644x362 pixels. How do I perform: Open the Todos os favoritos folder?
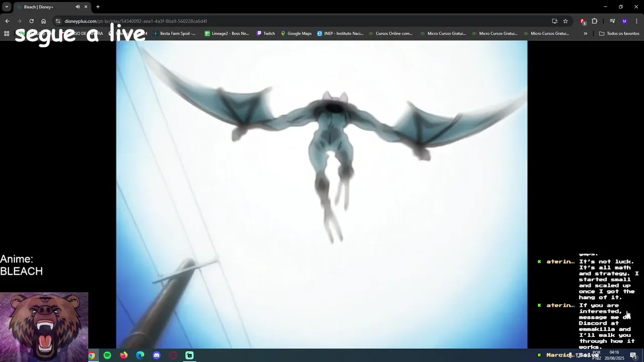pos(619,34)
